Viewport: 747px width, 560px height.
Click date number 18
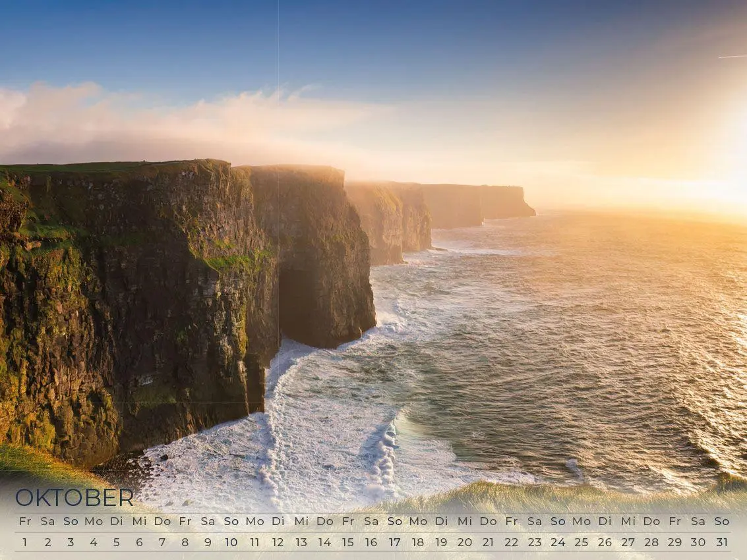coord(418,542)
